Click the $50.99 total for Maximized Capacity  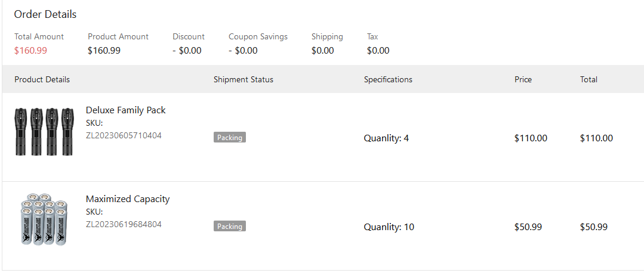coord(593,227)
